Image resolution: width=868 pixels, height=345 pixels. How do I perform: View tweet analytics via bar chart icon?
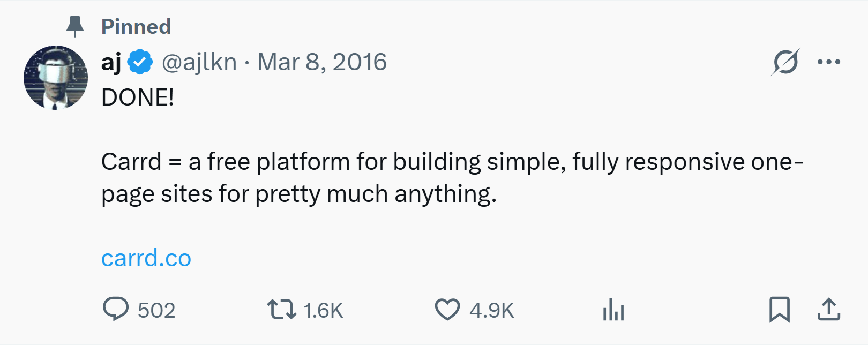click(614, 309)
